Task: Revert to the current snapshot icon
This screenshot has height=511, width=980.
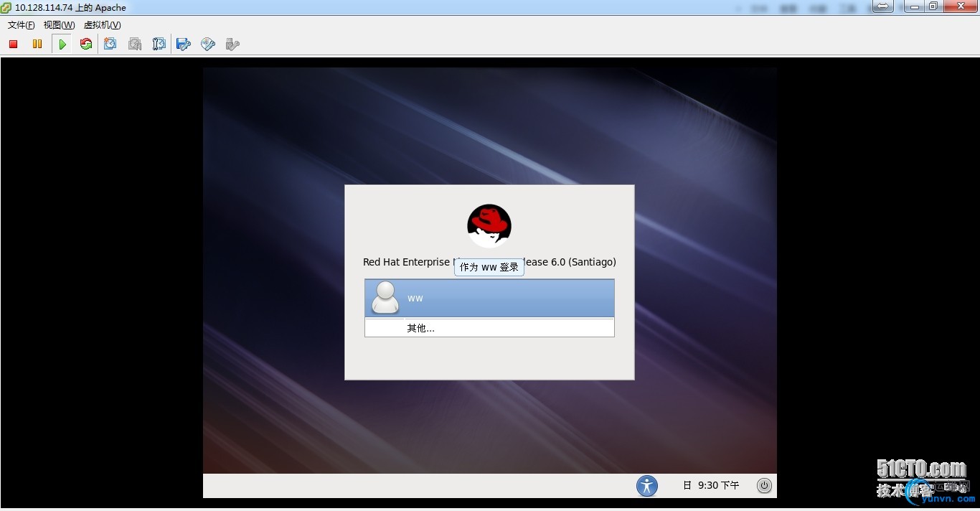Action: (x=134, y=44)
